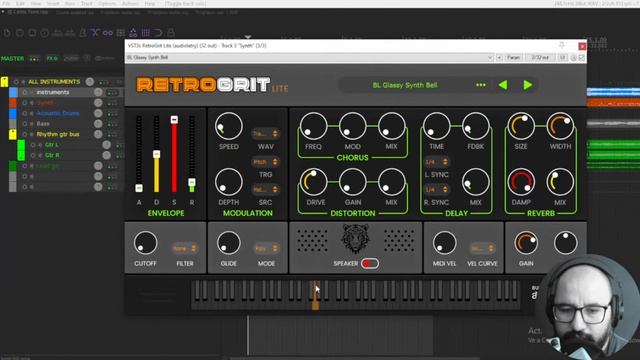Open the FX preset combo box showing BL Glassy Synth Bell
Viewport: 640px width, 360px height.
[x=309, y=58]
